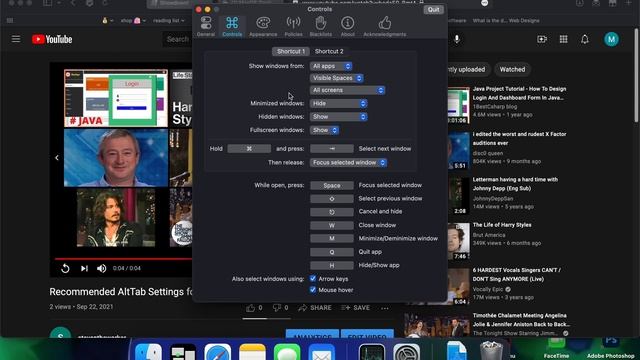Open System Preferences from the Dock
This screenshot has height=360, width=640.
pos(407,352)
